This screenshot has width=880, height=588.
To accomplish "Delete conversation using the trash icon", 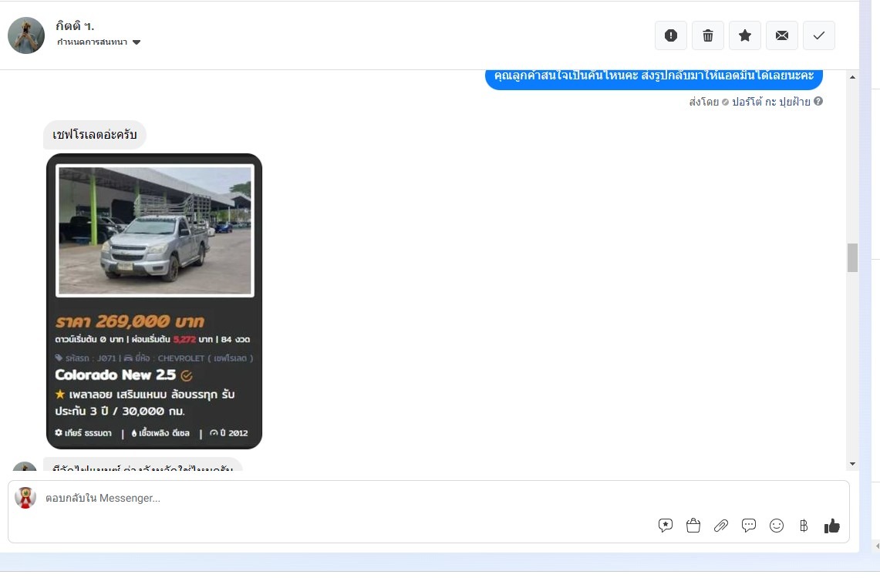I will click(708, 35).
